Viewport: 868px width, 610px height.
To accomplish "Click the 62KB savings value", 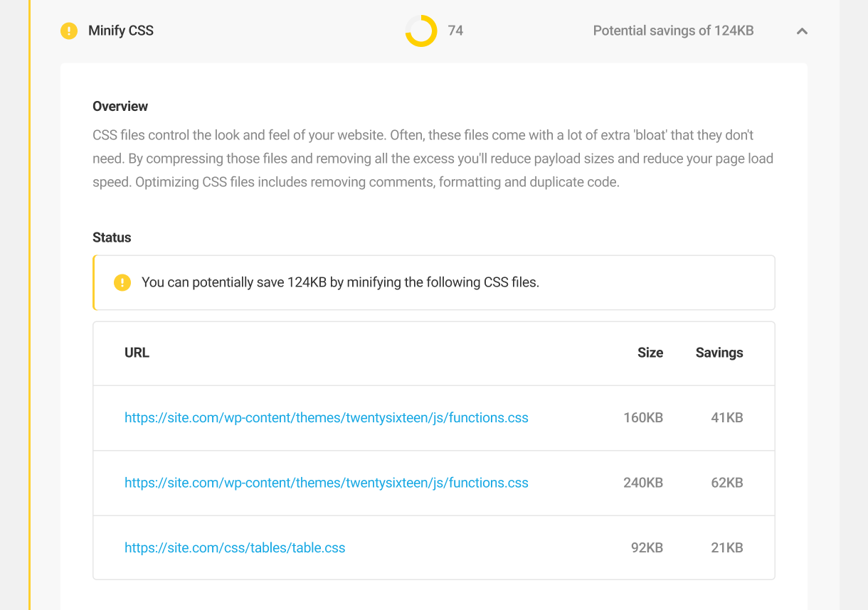I will pos(726,483).
